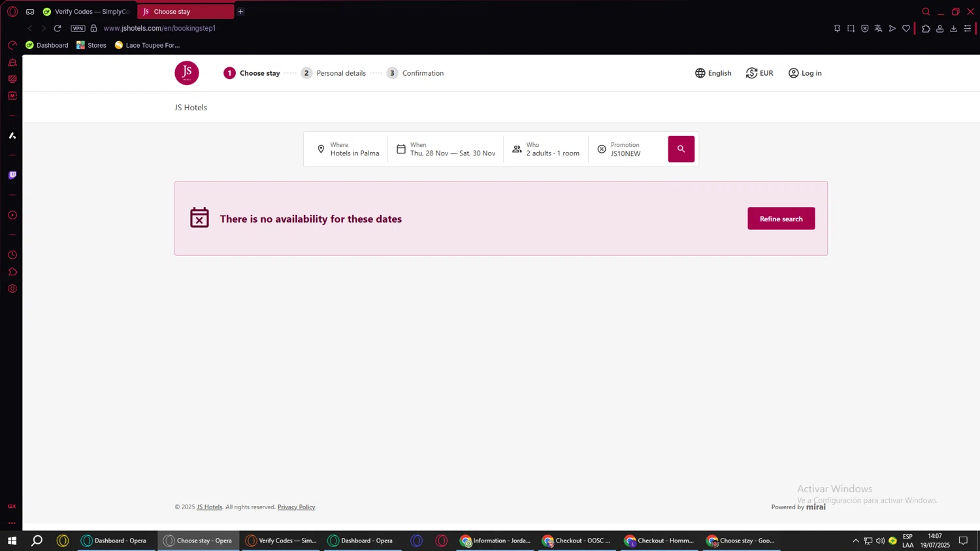
Task: Click the translate page icon
Action: pyautogui.click(x=878, y=28)
